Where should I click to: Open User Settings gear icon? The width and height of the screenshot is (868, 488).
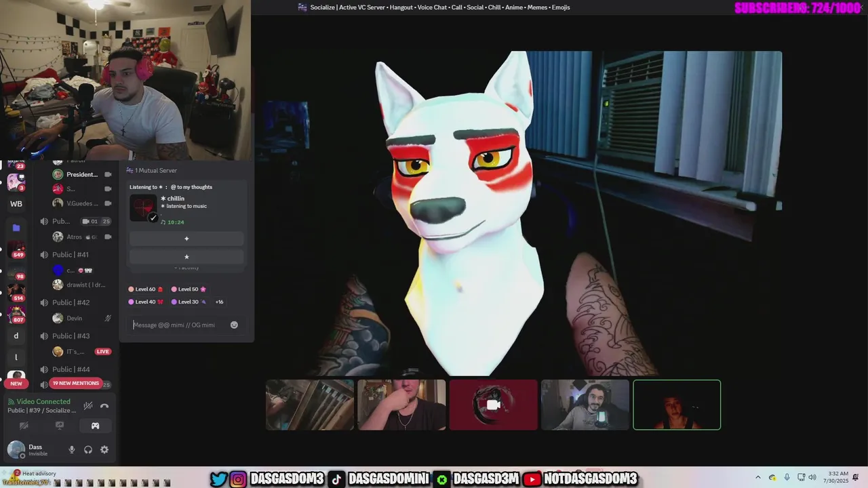[x=104, y=449]
